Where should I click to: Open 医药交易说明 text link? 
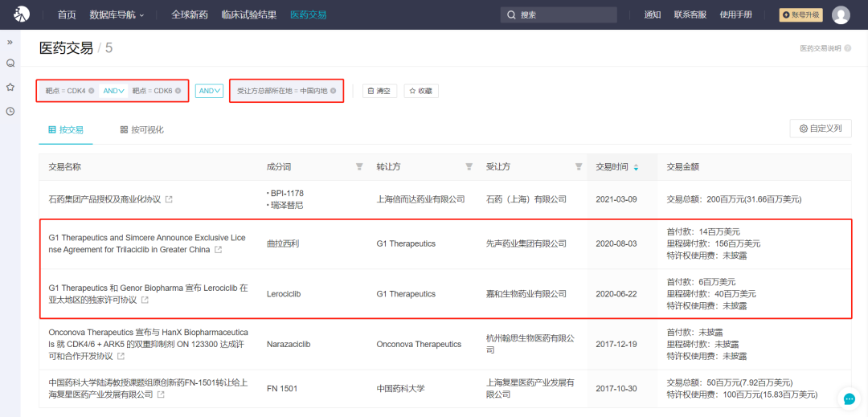click(x=821, y=48)
